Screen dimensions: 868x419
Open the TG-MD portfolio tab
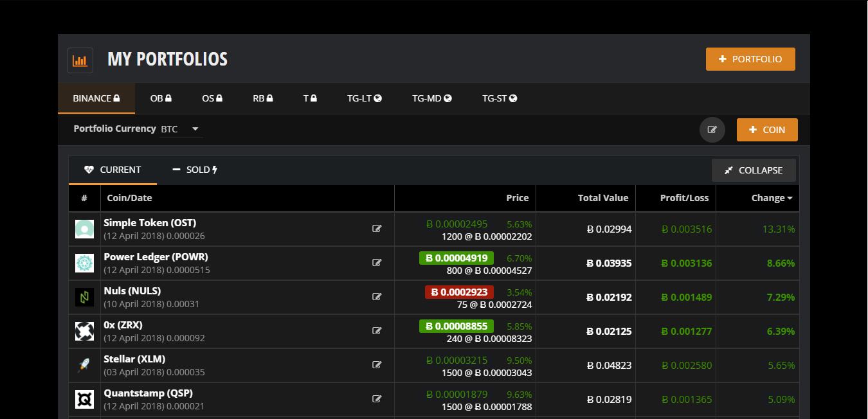[432, 98]
